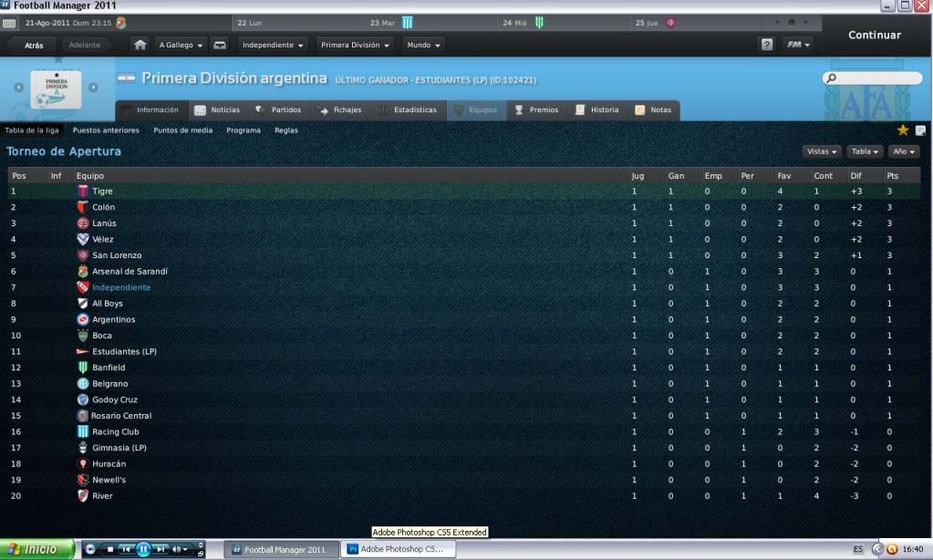Screen dimensions: 933x560
Task: Switch to the Partidos tab
Action: pyautogui.click(x=278, y=110)
